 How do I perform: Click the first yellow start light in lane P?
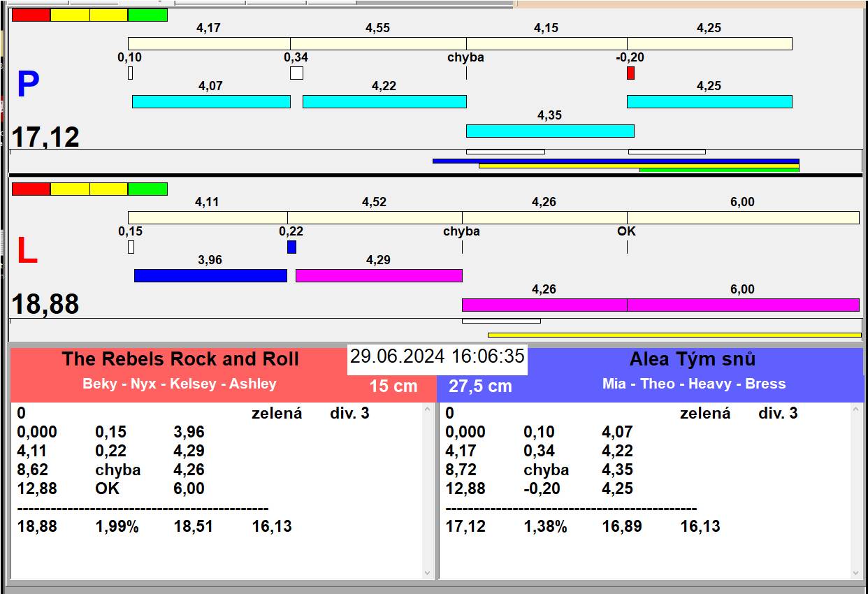pos(70,15)
